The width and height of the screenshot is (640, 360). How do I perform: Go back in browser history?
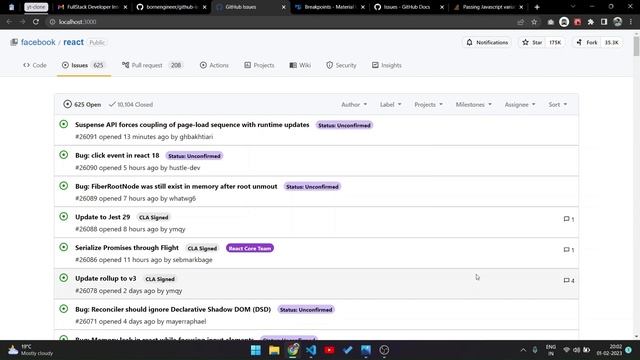click(9, 22)
